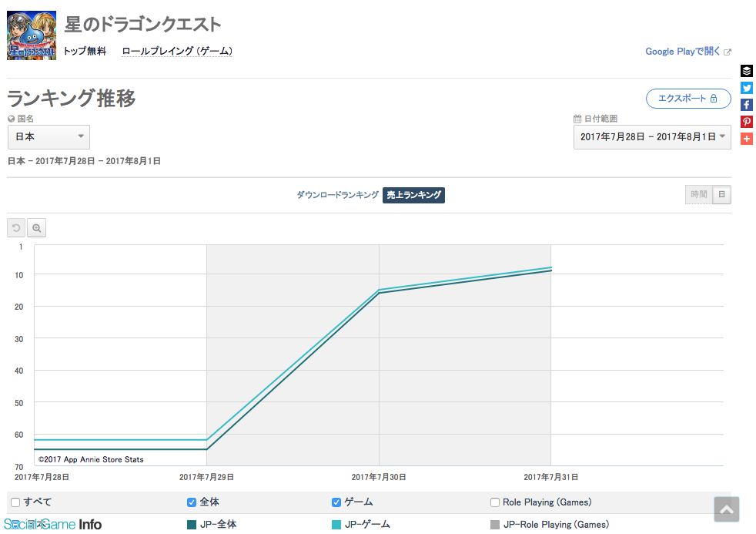This screenshot has height=534, width=756.
Task: Open the ロールプレイング (ゲーム) category link
Action: (177, 51)
